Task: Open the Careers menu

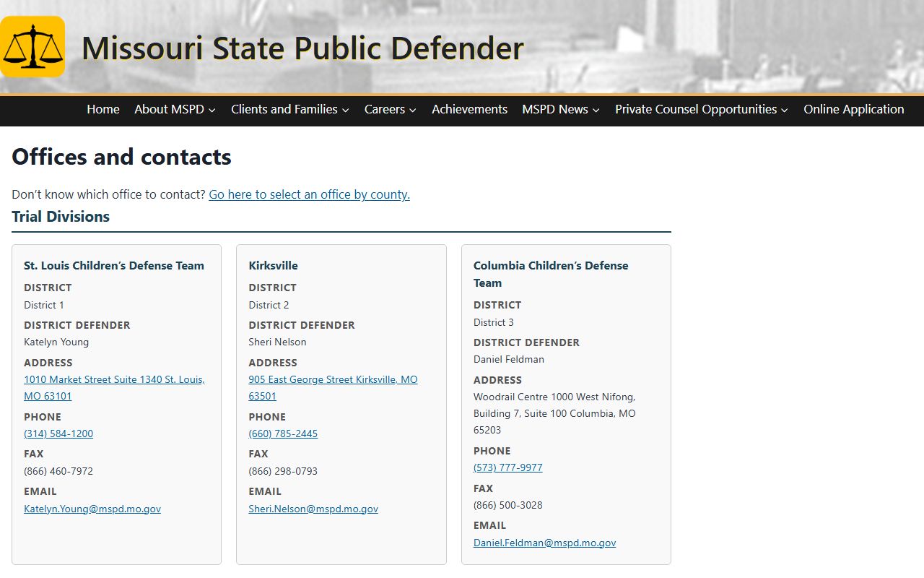Action: click(x=385, y=109)
